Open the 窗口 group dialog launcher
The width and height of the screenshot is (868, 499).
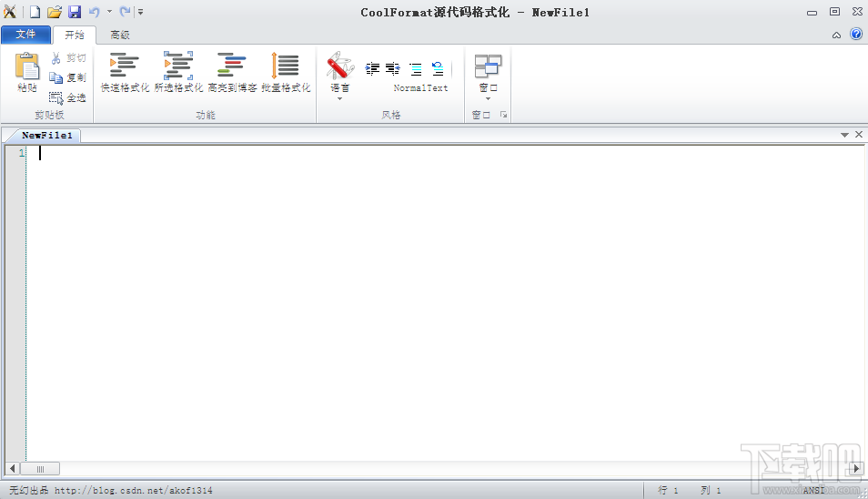pos(503,115)
